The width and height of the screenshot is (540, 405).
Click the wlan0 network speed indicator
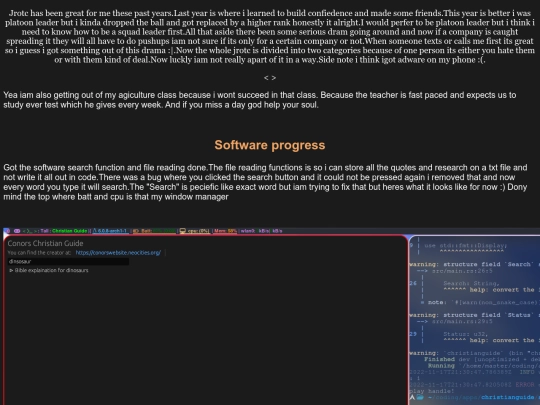[x=261, y=231]
